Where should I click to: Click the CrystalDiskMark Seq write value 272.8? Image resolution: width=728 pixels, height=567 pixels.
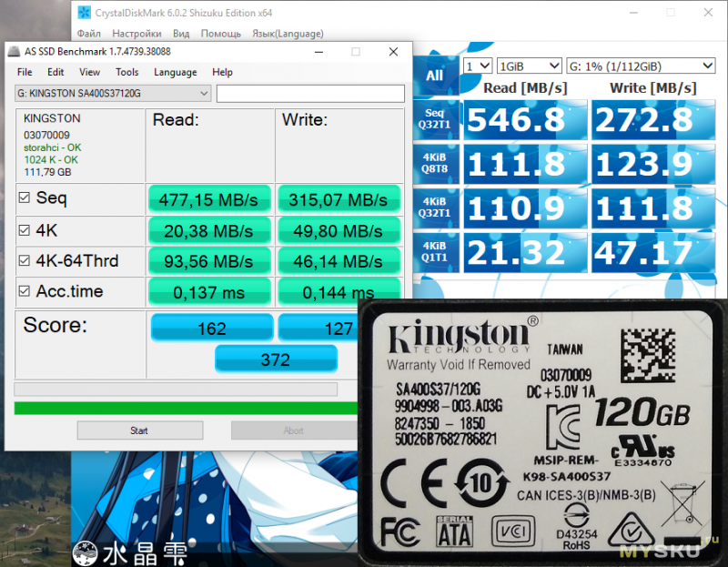(653, 119)
